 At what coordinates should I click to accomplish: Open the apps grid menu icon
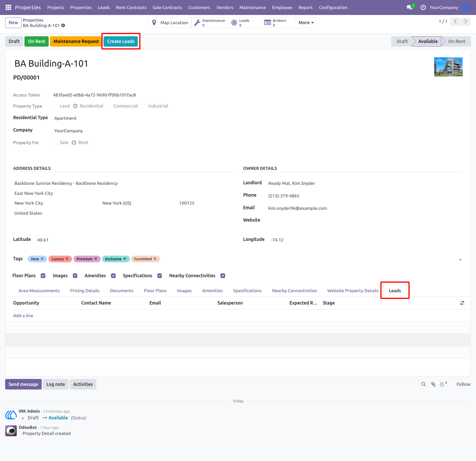[x=8, y=7]
